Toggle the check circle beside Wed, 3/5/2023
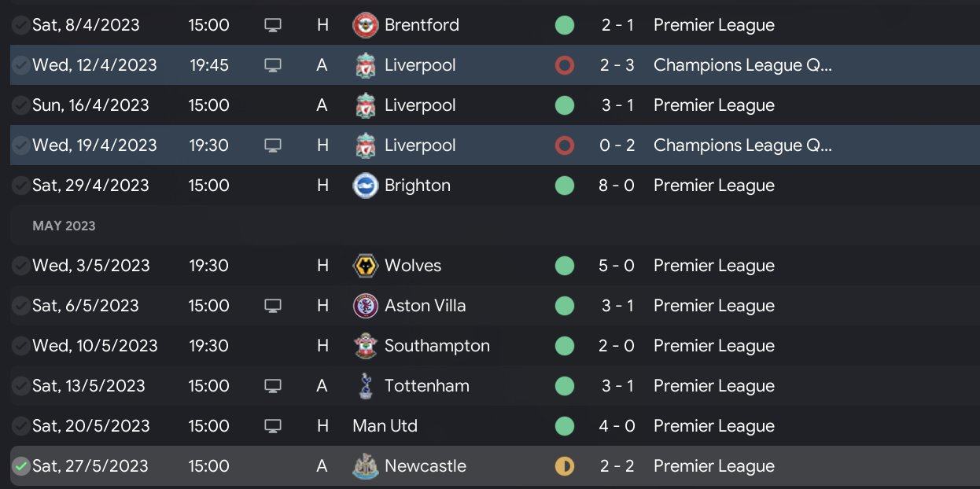Screen dimensions: 980x489 tap(20, 266)
